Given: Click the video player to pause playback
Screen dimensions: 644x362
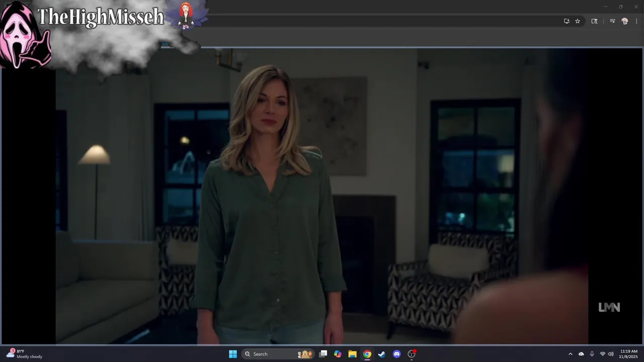Looking at the screenshot, I should (322, 196).
